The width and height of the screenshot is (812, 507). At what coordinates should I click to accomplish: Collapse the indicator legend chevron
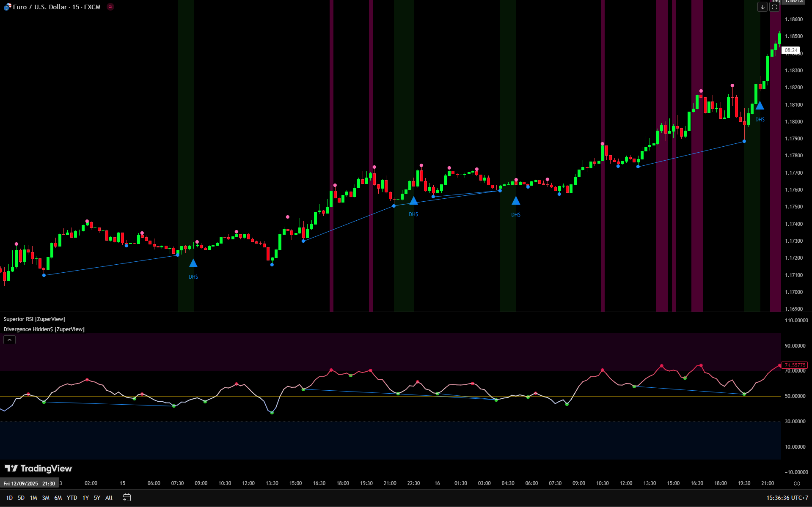[9, 340]
